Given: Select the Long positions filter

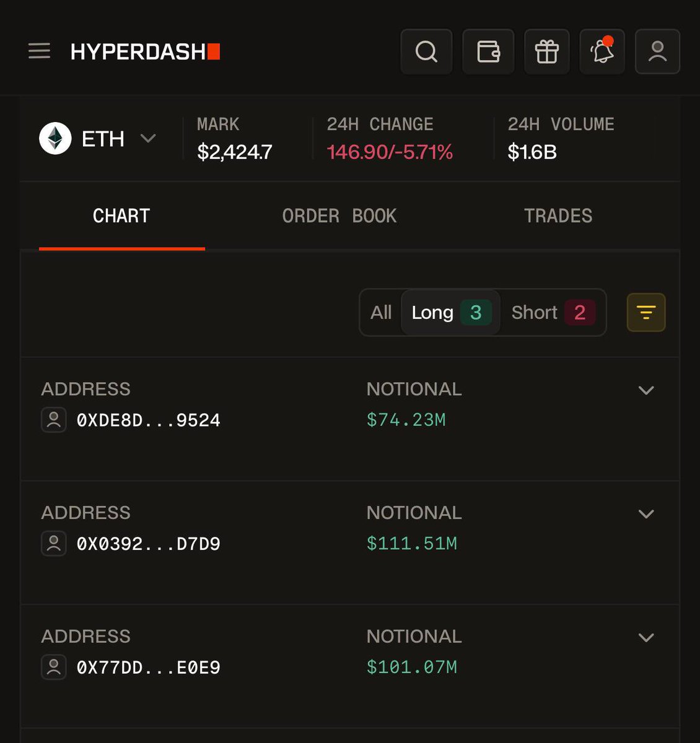Looking at the screenshot, I should pyautogui.click(x=450, y=312).
